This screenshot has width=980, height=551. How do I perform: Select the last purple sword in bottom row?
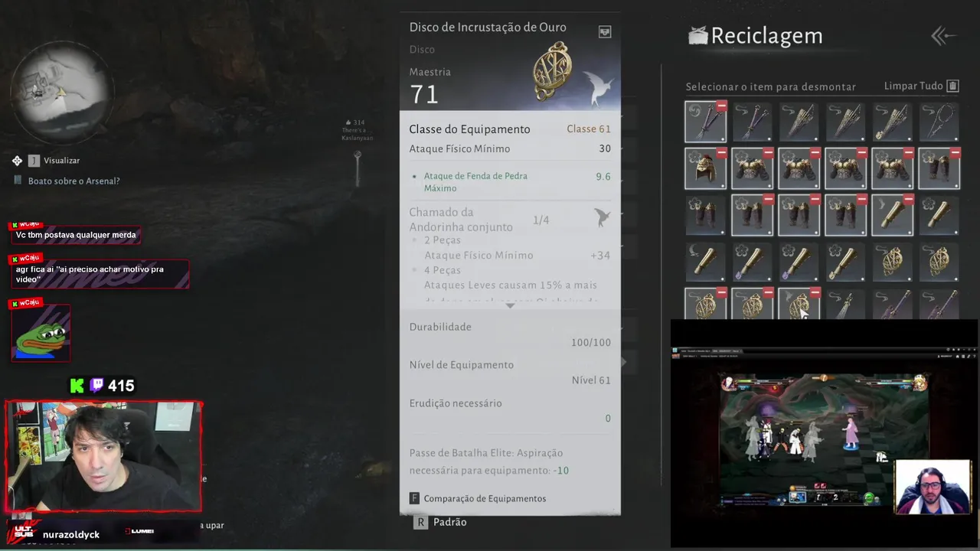939,304
